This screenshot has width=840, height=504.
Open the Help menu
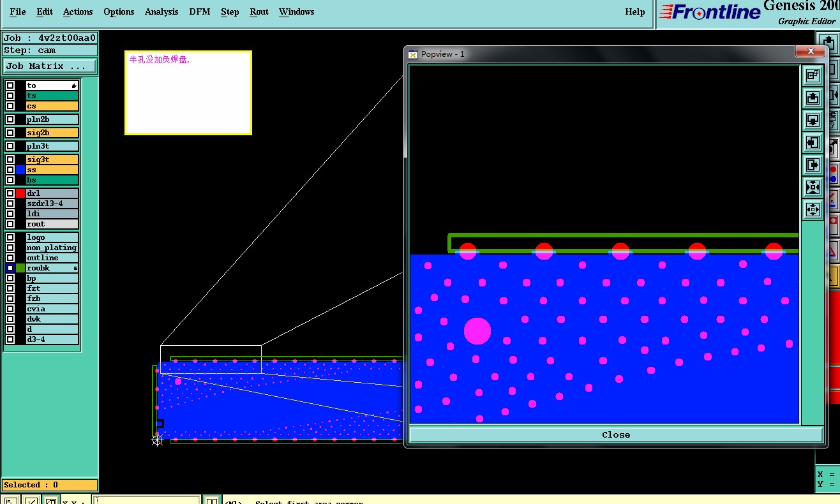click(x=634, y=11)
